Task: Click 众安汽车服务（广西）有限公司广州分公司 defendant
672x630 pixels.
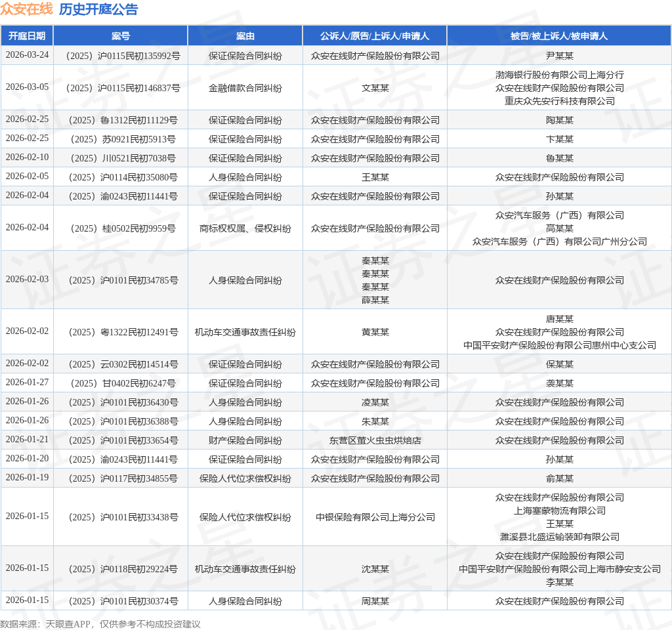Action: click(559, 241)
